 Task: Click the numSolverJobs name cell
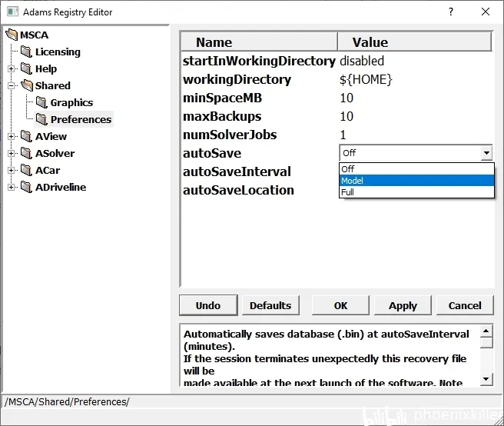230,135
